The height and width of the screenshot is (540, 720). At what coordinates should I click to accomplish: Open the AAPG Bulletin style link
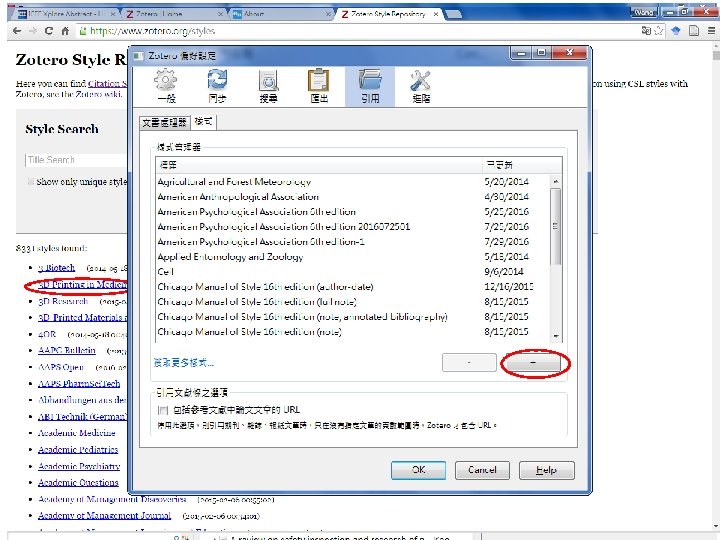[67, 350]
